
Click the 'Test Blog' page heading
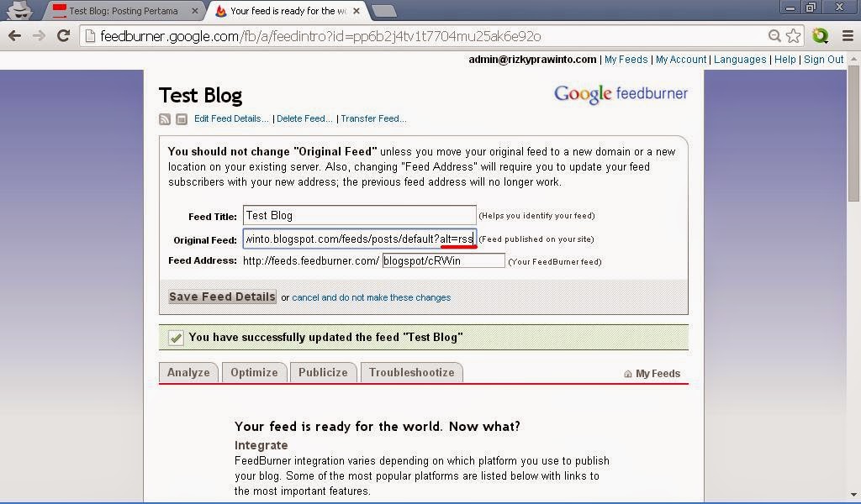200,96
